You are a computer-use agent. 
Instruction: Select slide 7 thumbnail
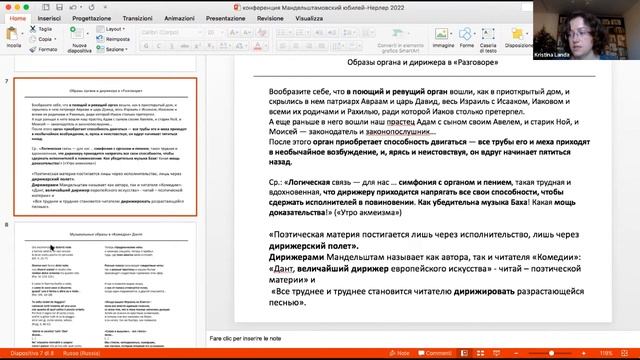105,147
